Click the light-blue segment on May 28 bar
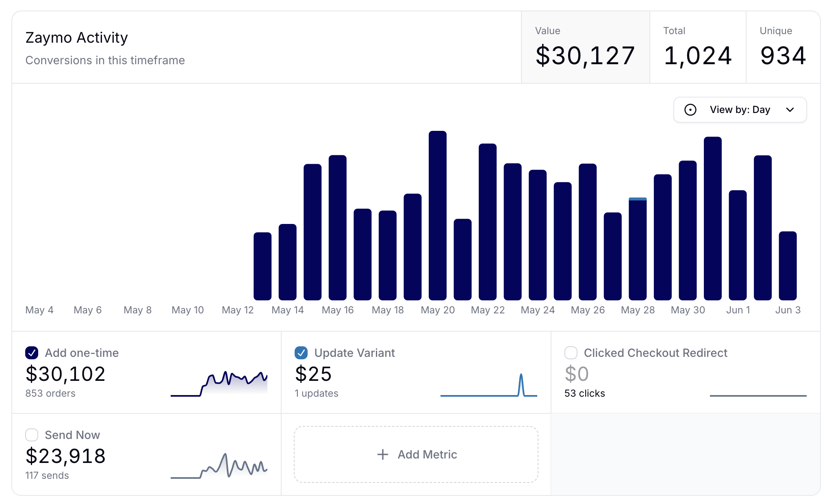This screenshot has width=829, height=504. click(x=638, y=199)
